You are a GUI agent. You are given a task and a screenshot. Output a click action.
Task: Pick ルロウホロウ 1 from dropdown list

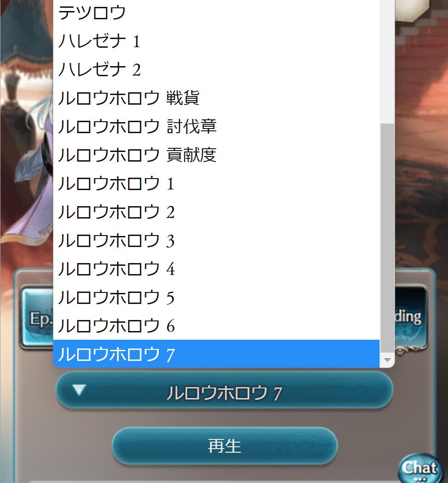216,183
